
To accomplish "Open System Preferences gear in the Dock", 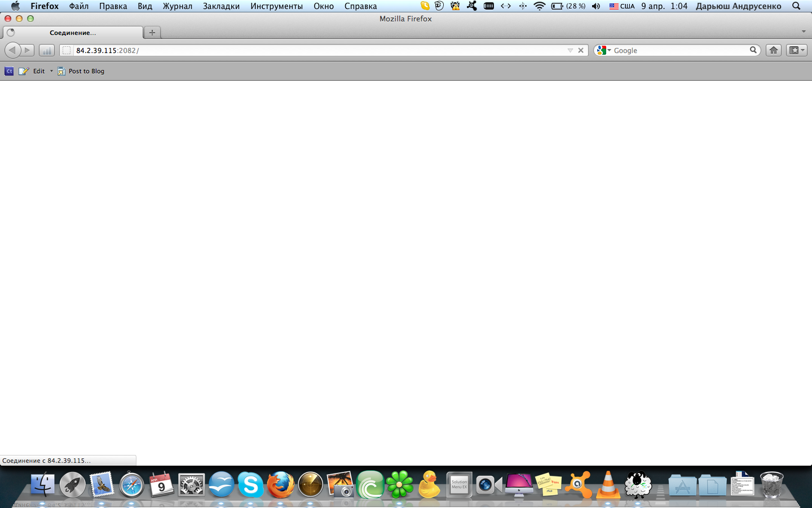I will click(191, 484).
